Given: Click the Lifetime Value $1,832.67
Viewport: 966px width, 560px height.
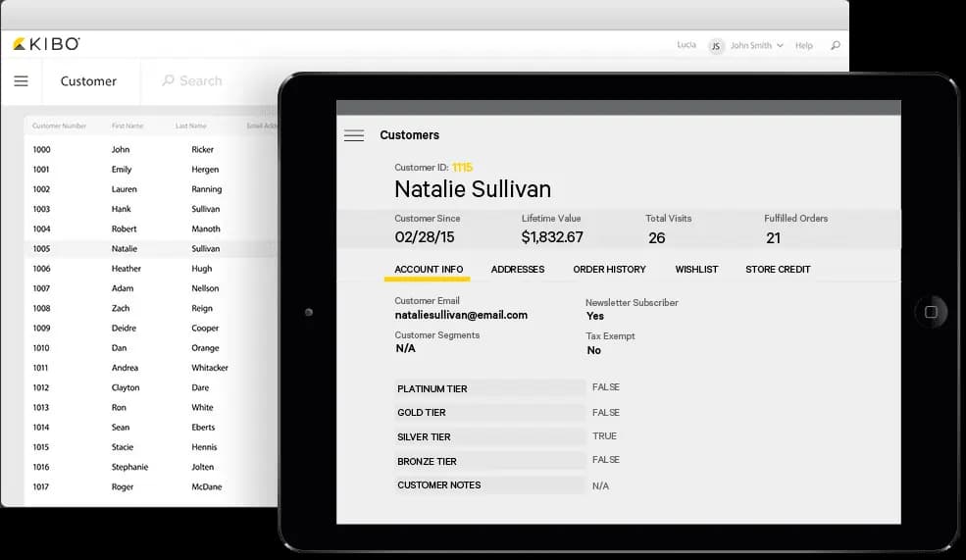Looking at the screenshot, I should tap(552, 237).
